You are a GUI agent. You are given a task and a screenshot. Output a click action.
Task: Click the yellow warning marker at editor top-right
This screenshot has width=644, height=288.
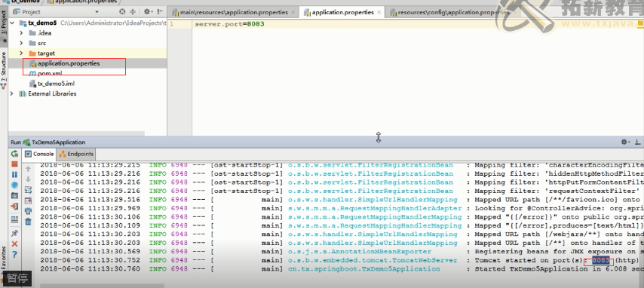pyautogui.click(x=640, y=24)
